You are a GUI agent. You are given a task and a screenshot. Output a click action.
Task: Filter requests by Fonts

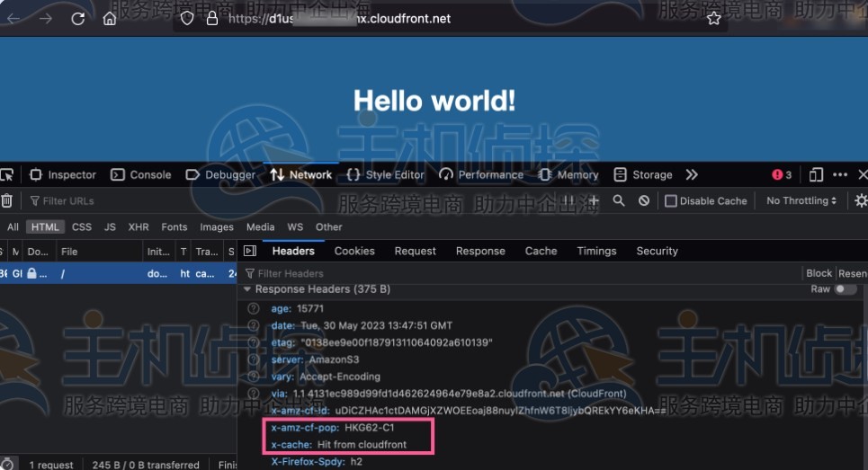(174, 226)
